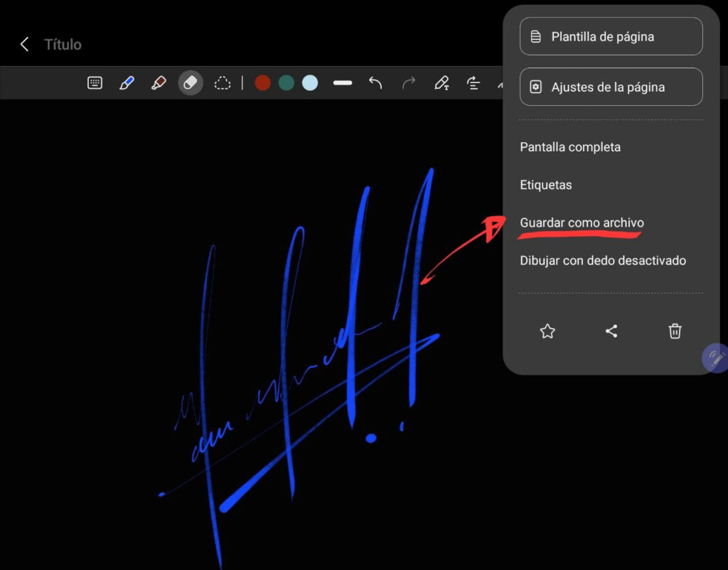Switch to keyboard text input mode
This screenshot has width=728, height=570.
click(95, 83)
